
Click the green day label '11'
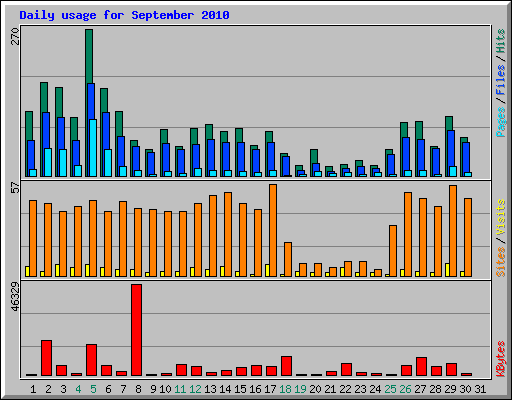(180, 389)
